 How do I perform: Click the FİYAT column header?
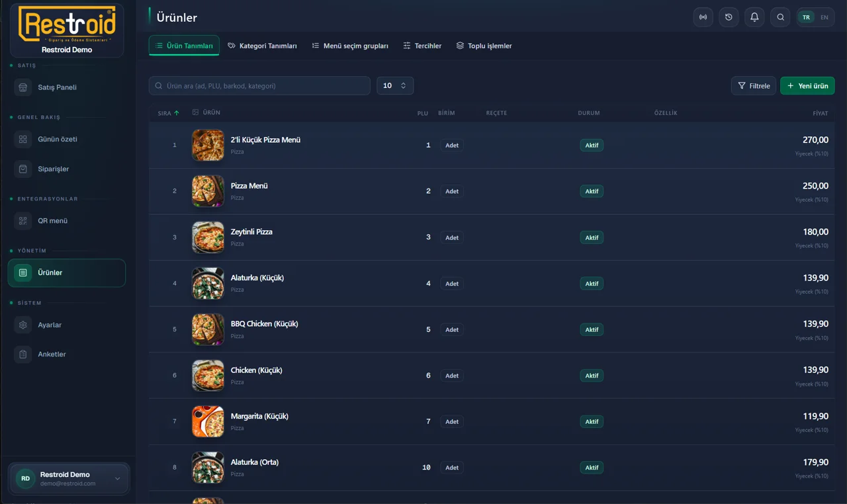821,113
